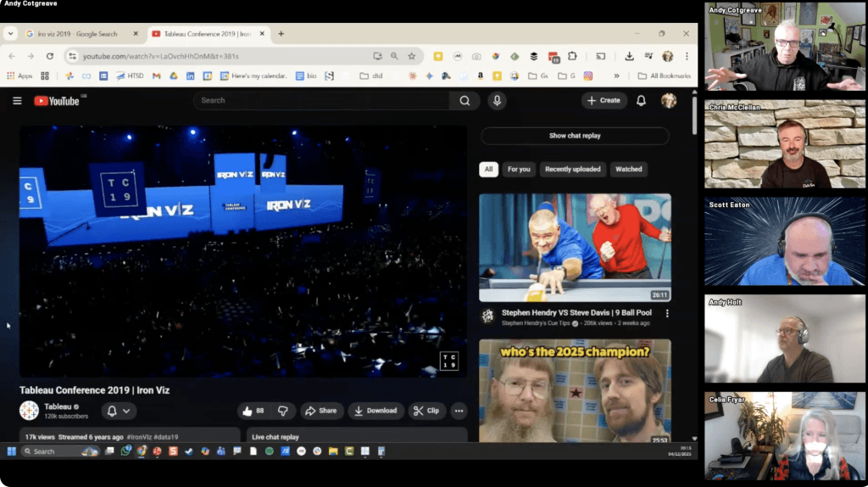Bookmark this page with the star icon
The height and width of the screenshot is (487, 868).
pos(412,56)
